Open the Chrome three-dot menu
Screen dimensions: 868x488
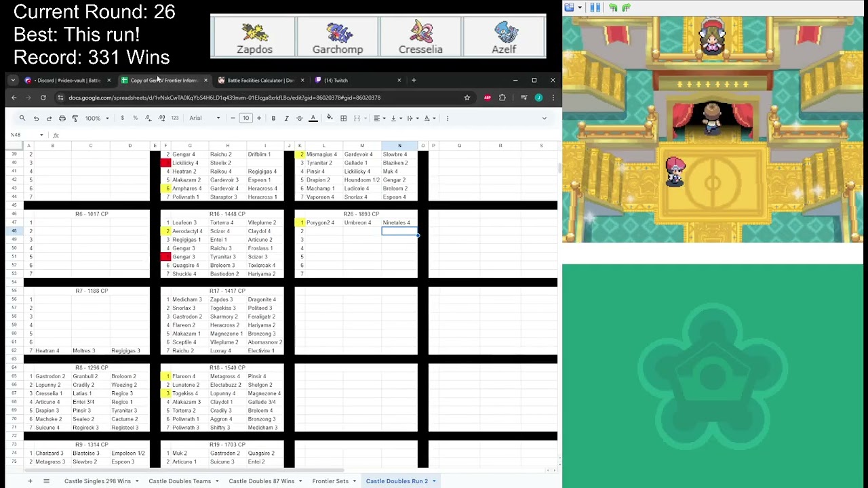[x=553, y=98]
